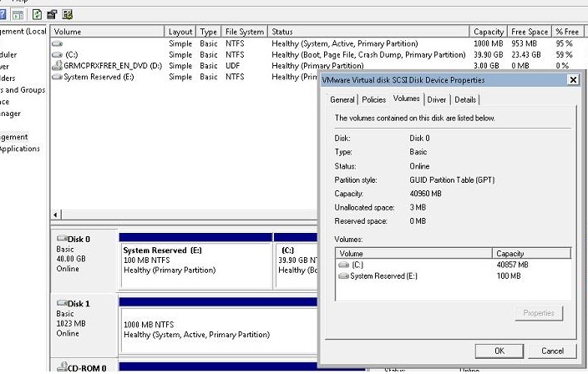Open the Details tab
The height and width of the screenshot is (374, 588).
(465, 99)
